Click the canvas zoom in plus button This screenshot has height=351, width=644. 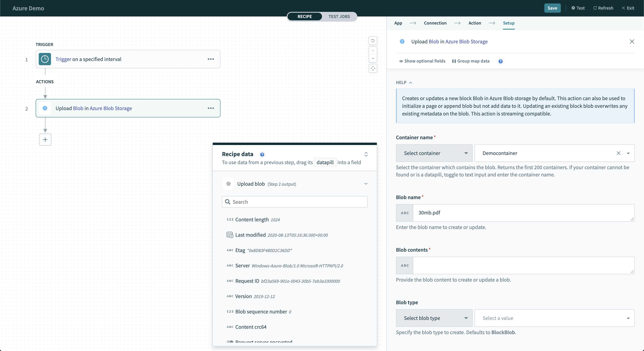pyautogui.click(x=373, y=51)
